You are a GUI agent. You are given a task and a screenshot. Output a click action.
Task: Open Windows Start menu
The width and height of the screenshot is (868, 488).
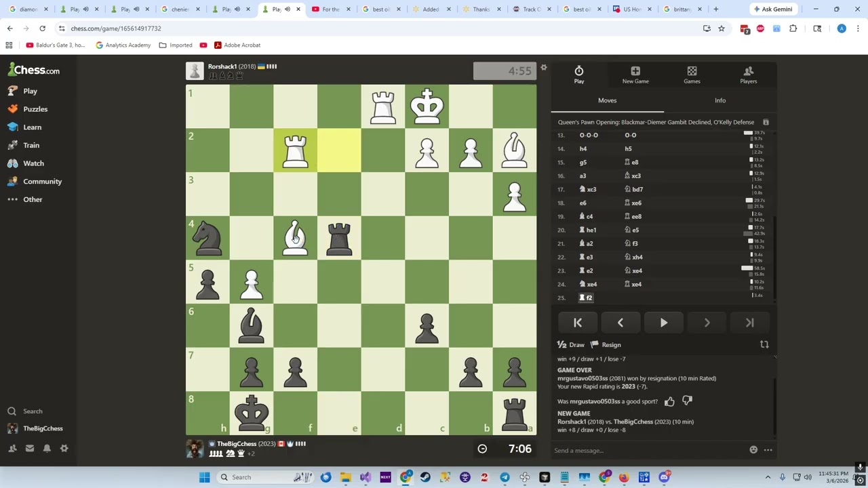(x=204, y=477)
